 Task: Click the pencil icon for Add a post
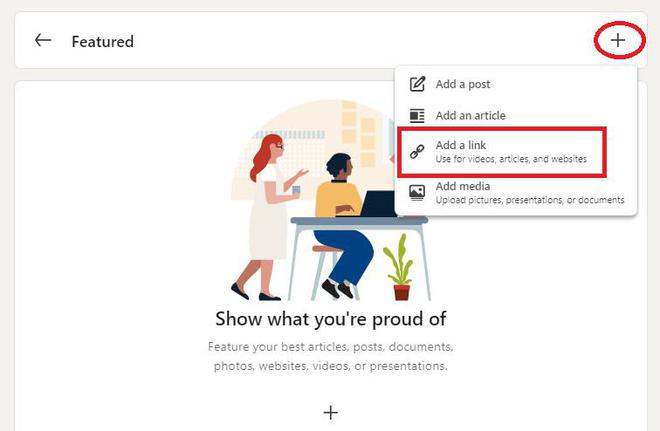(x=417, y=84)
